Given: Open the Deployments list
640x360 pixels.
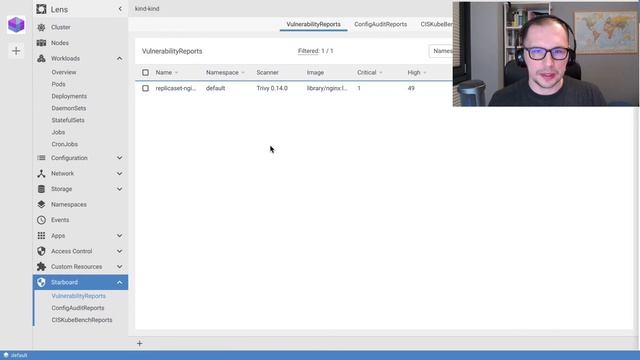Looking at the screenshot, I should [69, 96].
